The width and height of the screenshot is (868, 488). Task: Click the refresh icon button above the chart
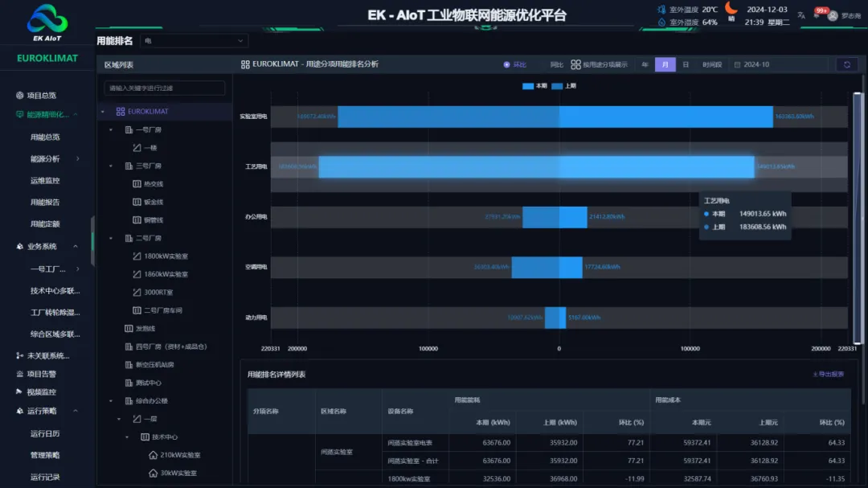click(x=845, y=65)
